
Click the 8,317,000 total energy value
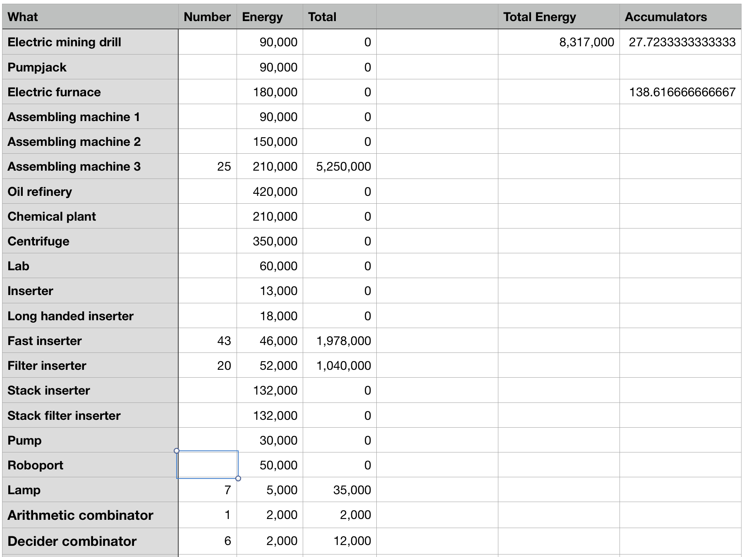pyautogui.click(x=559, y=42)
